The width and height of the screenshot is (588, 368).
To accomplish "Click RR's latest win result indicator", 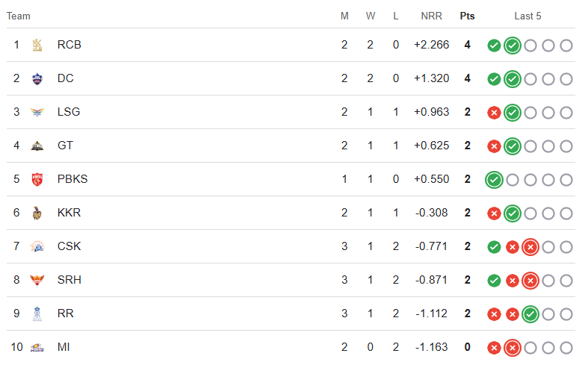I will coord(530,314).
